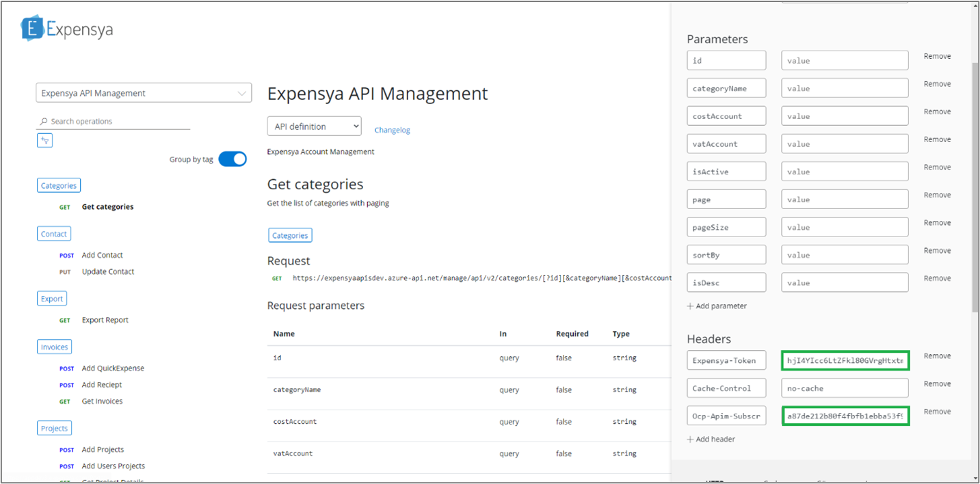Open the Export Report operation

click(105, 320)
